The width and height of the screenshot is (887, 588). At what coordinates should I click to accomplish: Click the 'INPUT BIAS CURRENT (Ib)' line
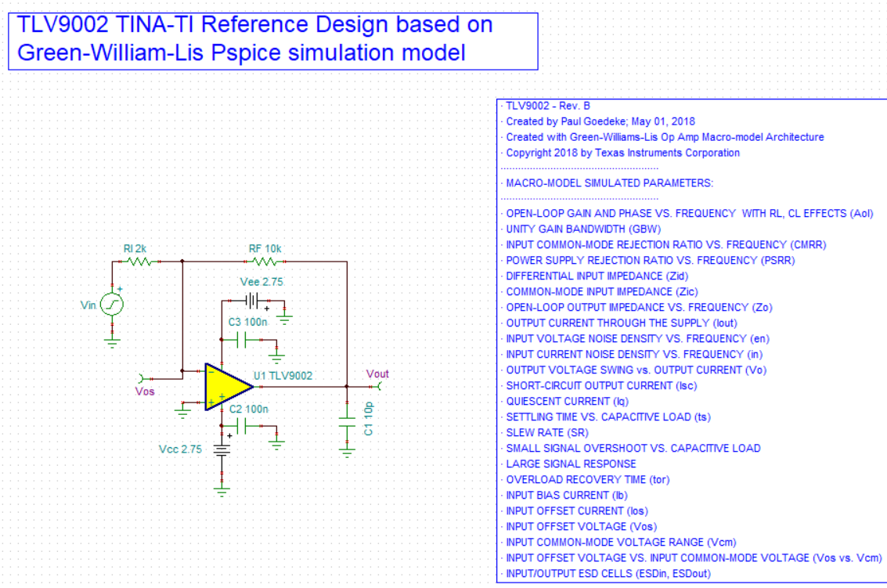[x=566, y=495]
